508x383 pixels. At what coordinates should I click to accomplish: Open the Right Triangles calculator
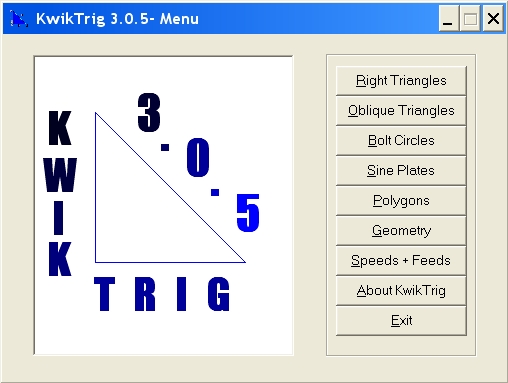[401, 81]
